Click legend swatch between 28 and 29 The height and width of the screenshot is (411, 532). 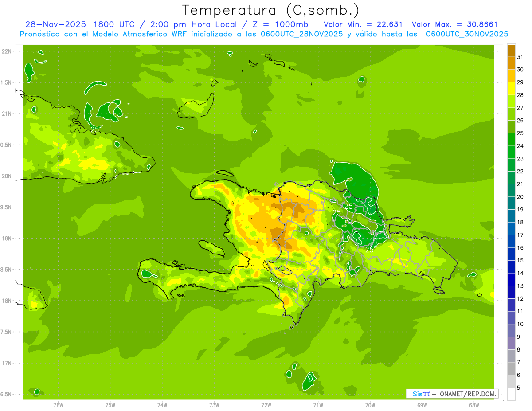pyautogui.click(x=511, y=89)
